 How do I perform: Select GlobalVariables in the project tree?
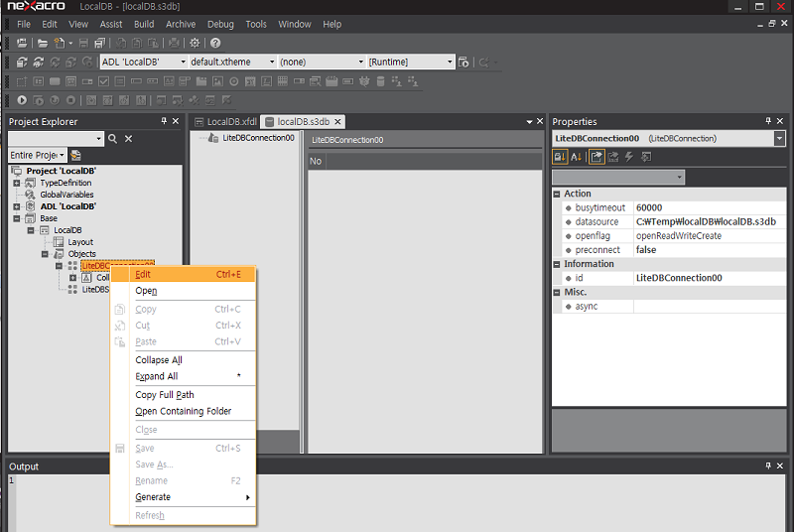(x=66, y=195)
